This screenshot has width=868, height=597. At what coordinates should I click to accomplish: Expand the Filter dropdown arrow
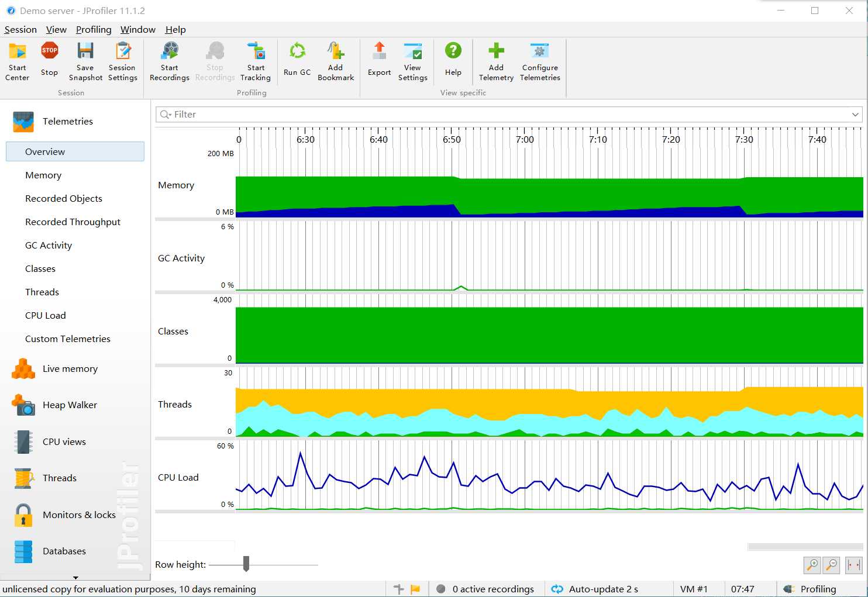[855, 115]
